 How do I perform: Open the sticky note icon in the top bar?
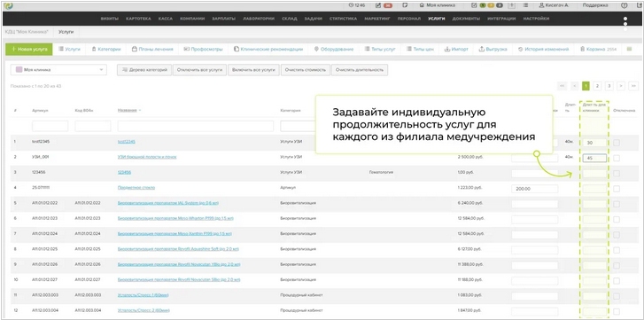click(x=405, y=5)
